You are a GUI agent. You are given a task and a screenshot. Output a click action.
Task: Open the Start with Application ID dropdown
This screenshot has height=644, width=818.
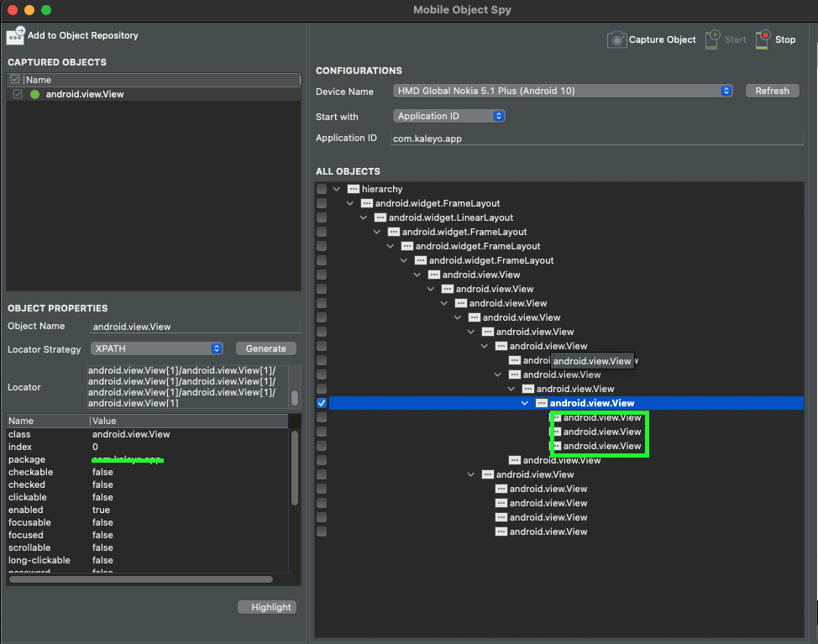click(x=449, y=116)
